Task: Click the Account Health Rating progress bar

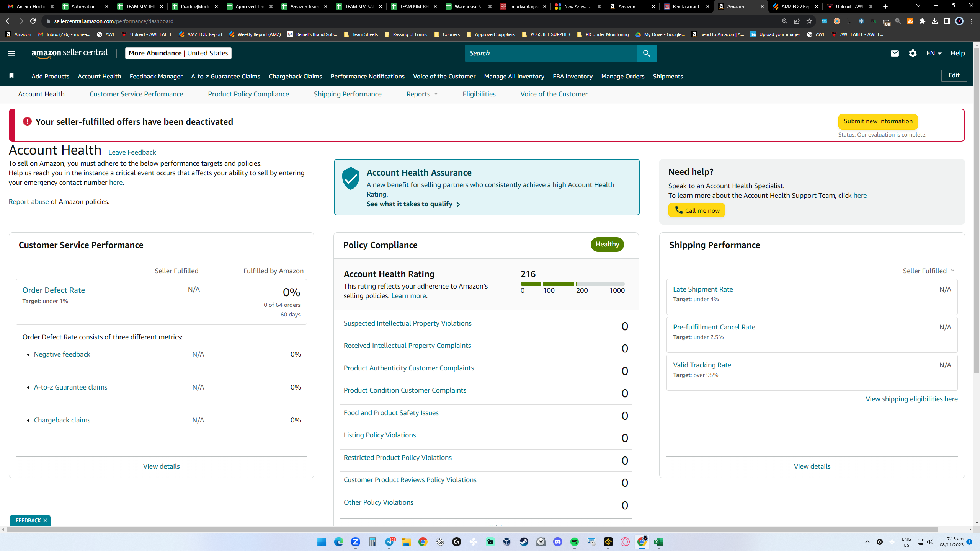Action: tap(572, 284)
